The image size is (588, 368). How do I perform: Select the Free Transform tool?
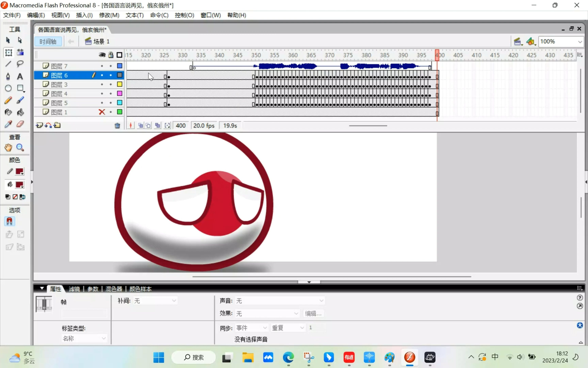pyautogui.click(x=9, y=53)
